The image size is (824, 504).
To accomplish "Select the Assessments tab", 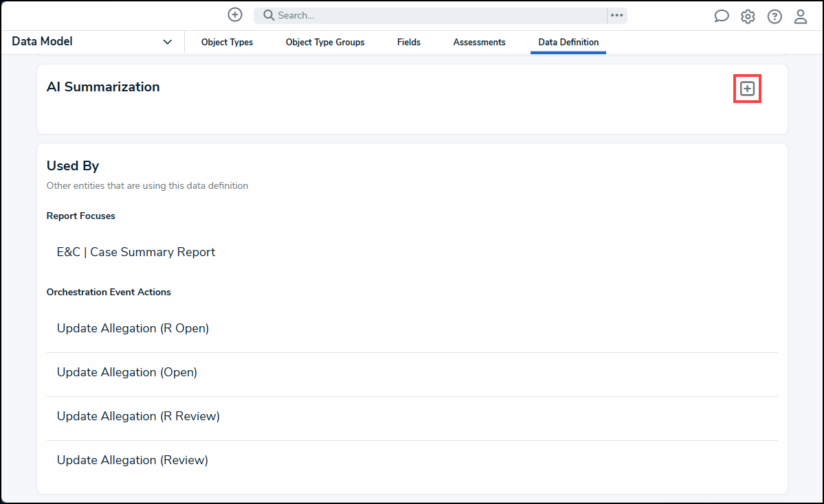I will (479, 43).
